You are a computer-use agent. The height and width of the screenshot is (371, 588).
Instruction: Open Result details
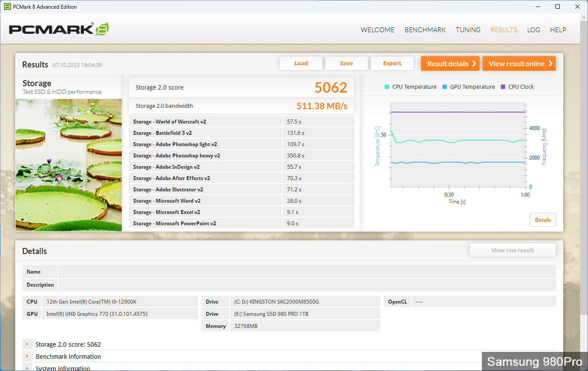click(450, 64)
